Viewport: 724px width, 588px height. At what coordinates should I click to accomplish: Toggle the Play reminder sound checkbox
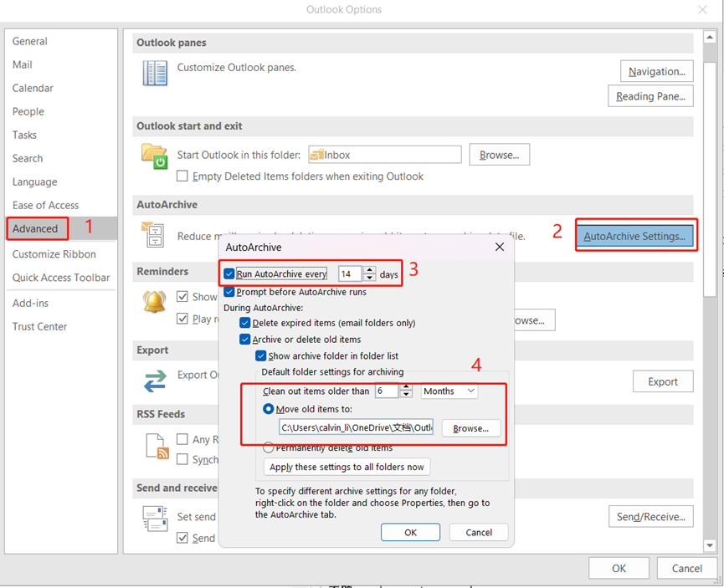(x=182, y=319)
